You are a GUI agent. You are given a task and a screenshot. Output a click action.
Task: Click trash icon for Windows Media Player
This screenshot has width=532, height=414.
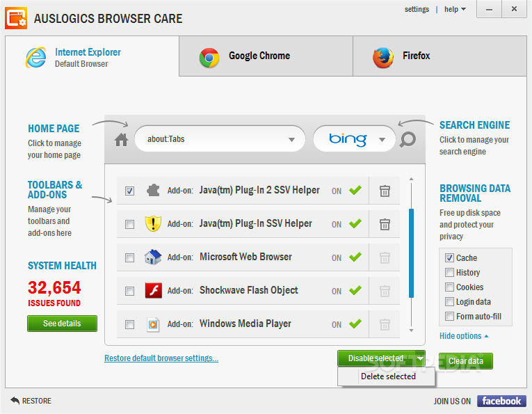385,324
